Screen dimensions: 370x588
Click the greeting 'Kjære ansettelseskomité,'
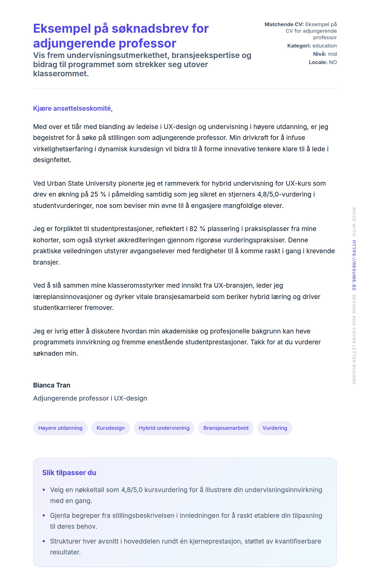[73, 108]
